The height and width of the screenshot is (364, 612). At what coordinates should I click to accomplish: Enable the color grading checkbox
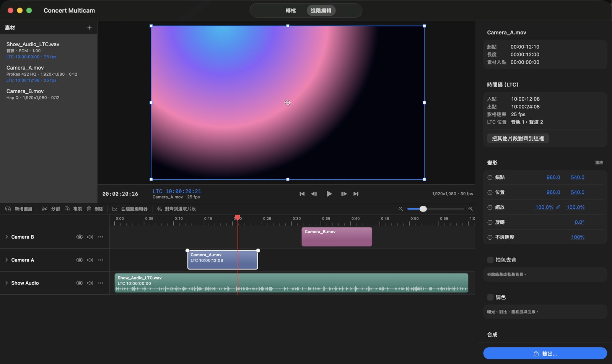pyautogui.click(x=490, y=297)
